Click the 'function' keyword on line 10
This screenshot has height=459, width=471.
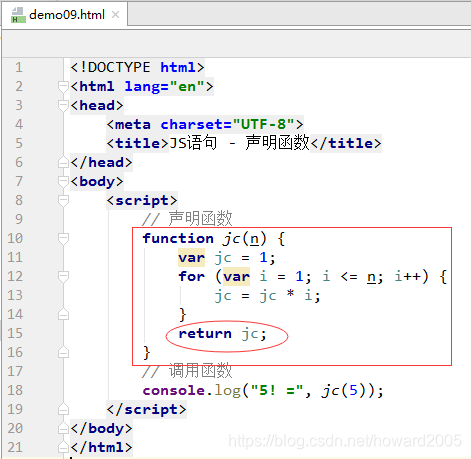tap(178, 239)
